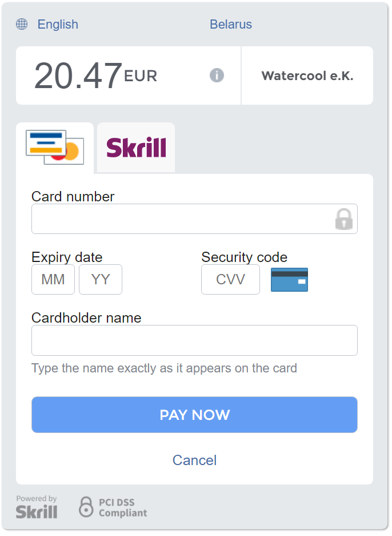Viewport: 392px width, 536px height.
Task: Click the Cancel link
Action: pyautogui.click(x=194, y=460)
